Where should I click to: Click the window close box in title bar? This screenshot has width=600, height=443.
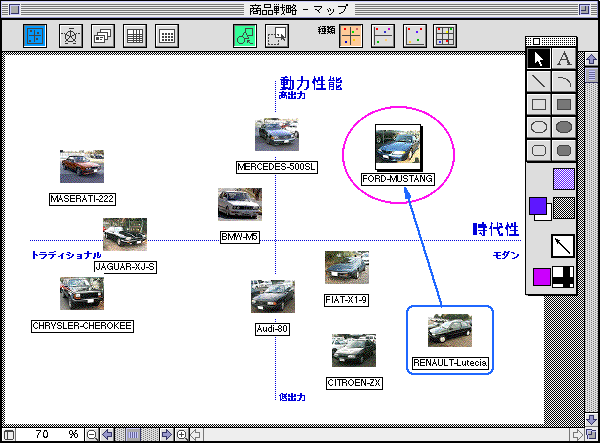(x=15, y=9)
